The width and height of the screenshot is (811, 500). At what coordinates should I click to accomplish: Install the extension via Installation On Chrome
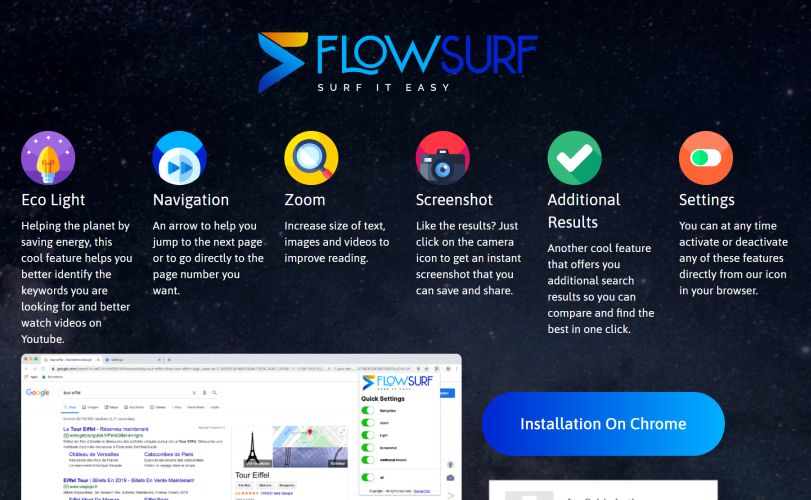[603, 424]
